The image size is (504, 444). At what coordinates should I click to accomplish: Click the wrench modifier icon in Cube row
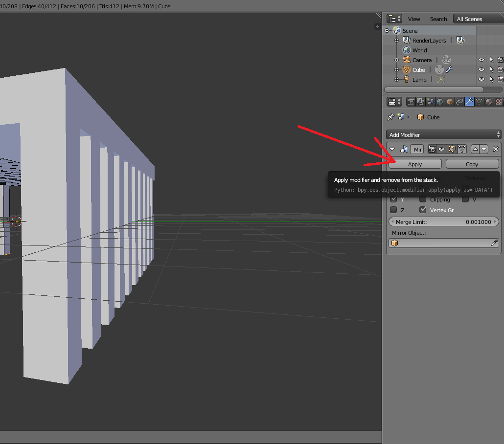coord(450,69)
